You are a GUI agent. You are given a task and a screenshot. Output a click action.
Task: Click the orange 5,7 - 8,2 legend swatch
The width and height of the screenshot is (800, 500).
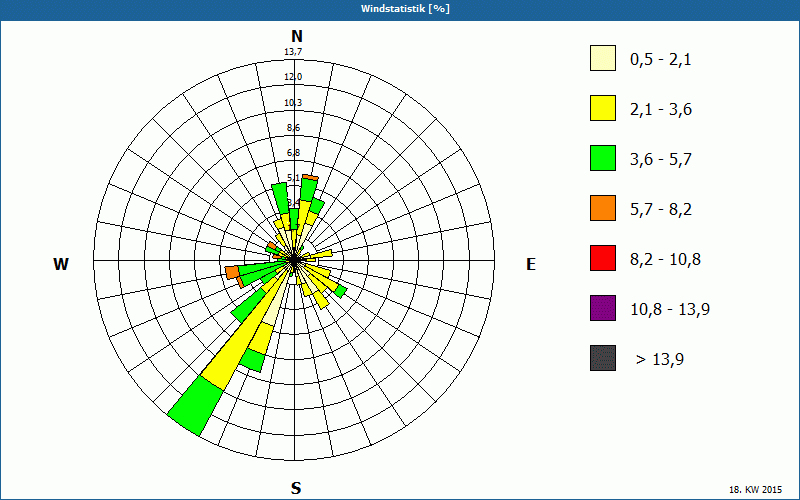pyautogui.click(x=603, y=208)
